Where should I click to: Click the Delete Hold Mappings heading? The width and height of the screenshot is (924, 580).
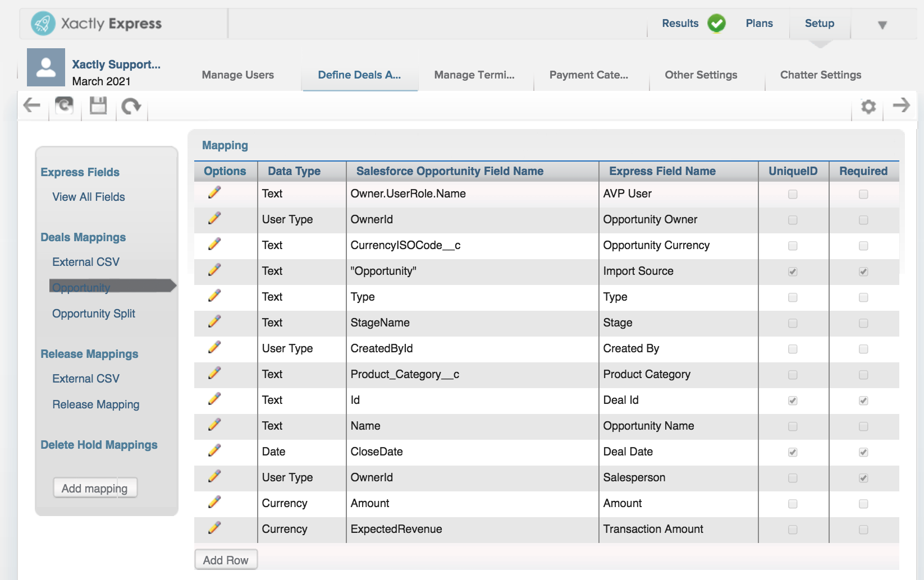pos(99,445)
